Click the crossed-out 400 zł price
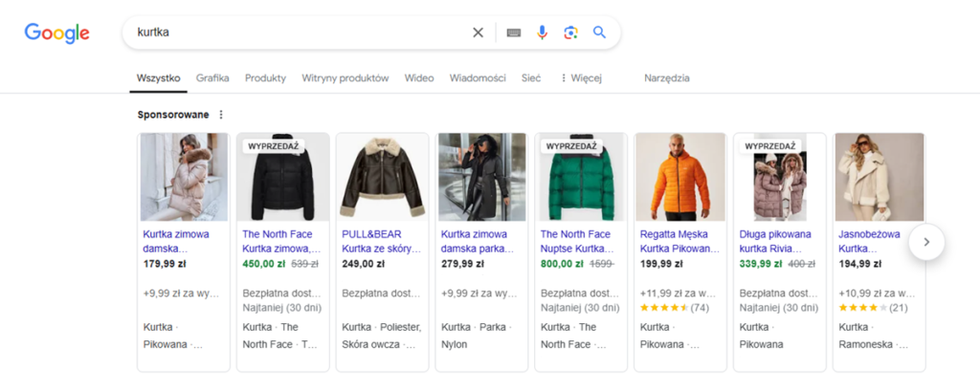980x391 pixels. (x=801, y=264)
